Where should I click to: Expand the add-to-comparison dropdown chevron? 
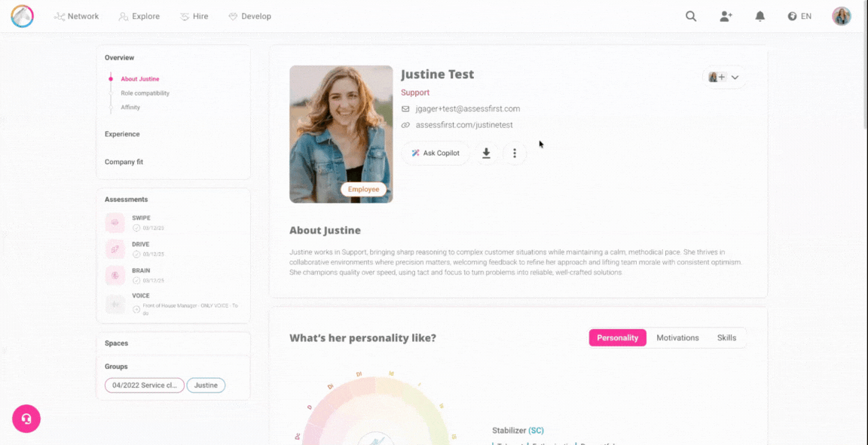735,78
